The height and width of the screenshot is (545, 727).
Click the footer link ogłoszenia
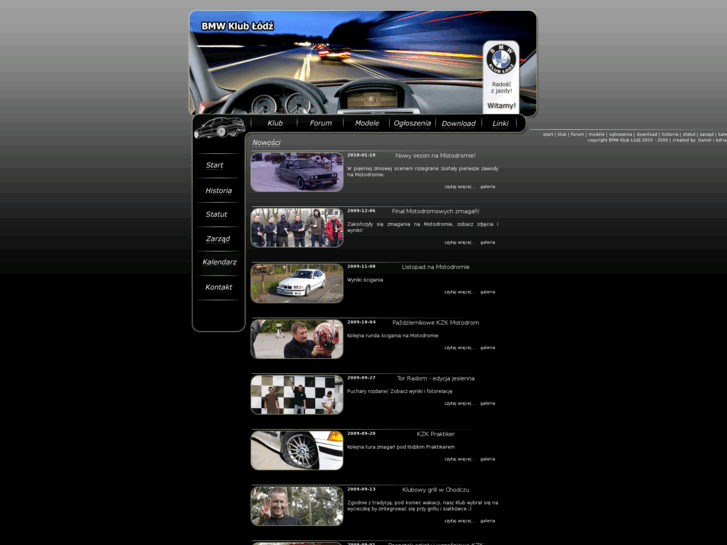coord(620,135)
